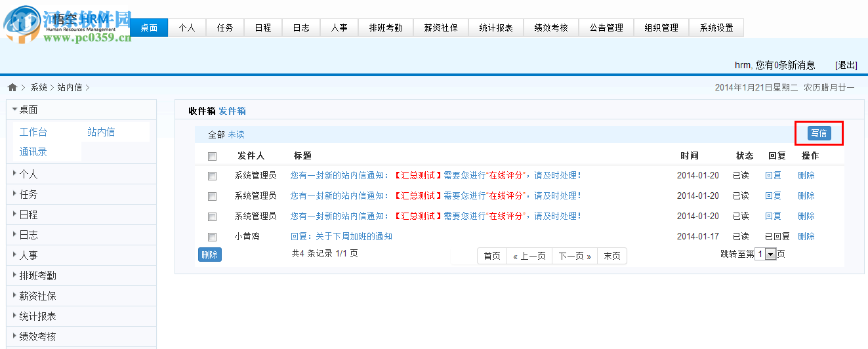Click the 小黄鸡 sender name

click(247, 236)
